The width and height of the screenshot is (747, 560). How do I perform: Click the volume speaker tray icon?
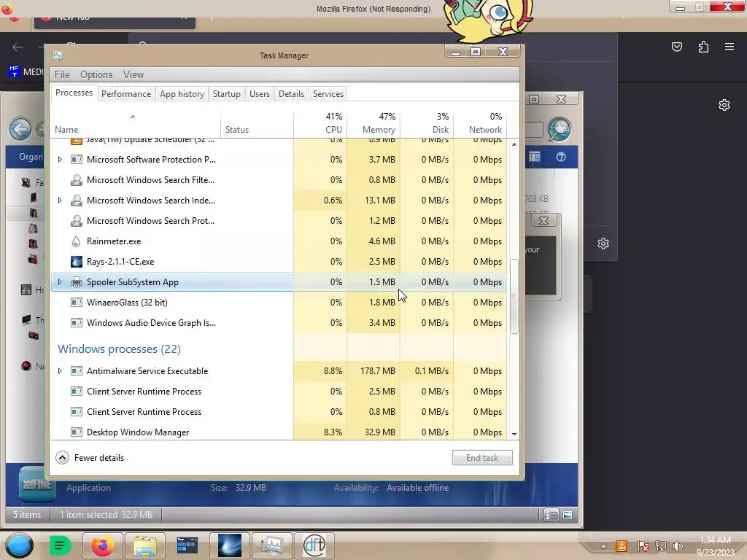(x=678, y=546)
